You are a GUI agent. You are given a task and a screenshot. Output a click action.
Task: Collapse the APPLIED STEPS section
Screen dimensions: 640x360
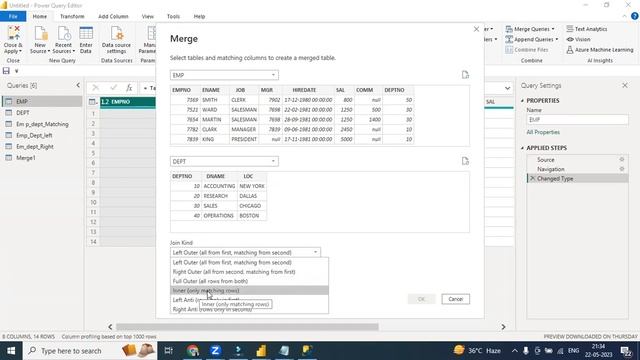[x=522, y=148]
